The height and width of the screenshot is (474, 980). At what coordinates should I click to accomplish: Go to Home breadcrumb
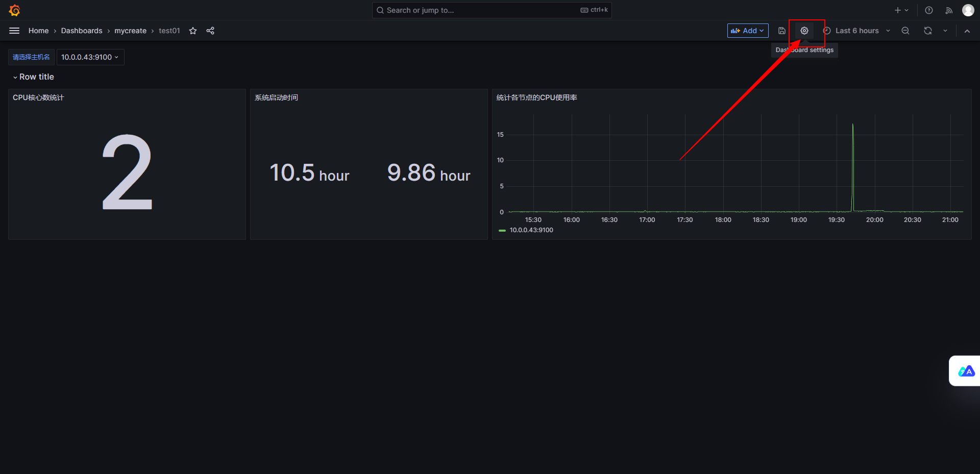click(x=38, y=31)
